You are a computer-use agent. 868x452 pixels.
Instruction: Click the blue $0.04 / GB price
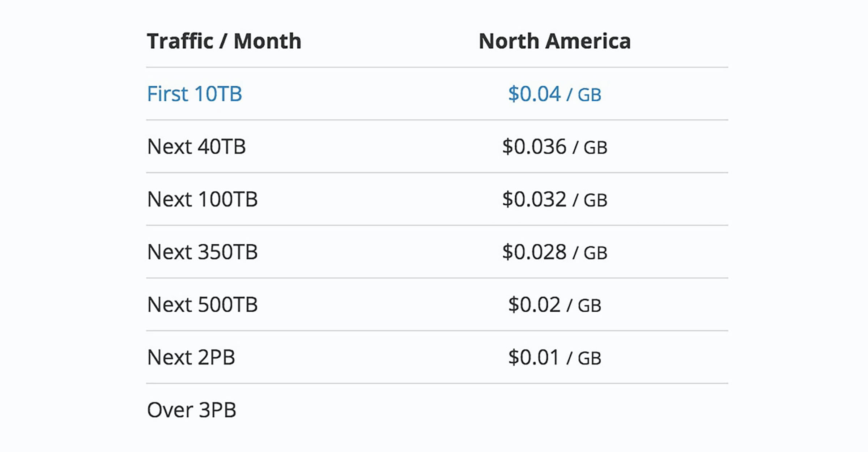554,94
